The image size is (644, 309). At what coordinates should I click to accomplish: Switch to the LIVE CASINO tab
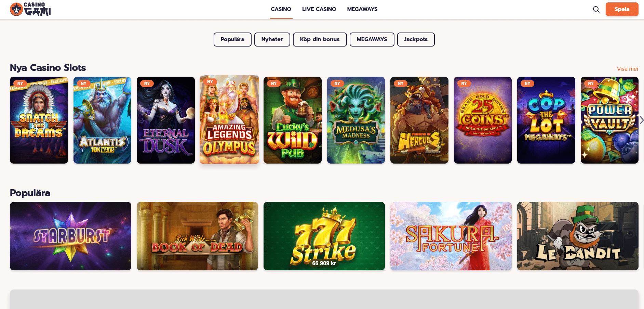(319, 9)
